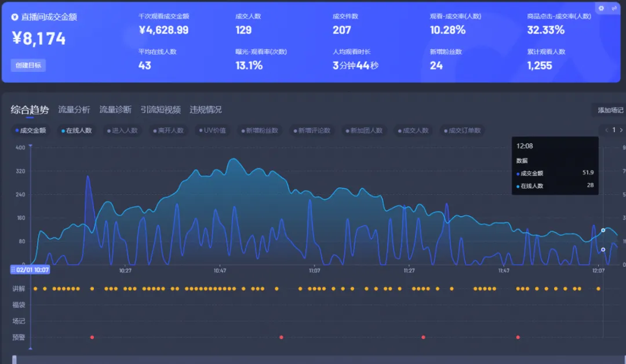Click the 创建目标 button
626x364 pixels.
pyautogui.click(x=28, y=65)
